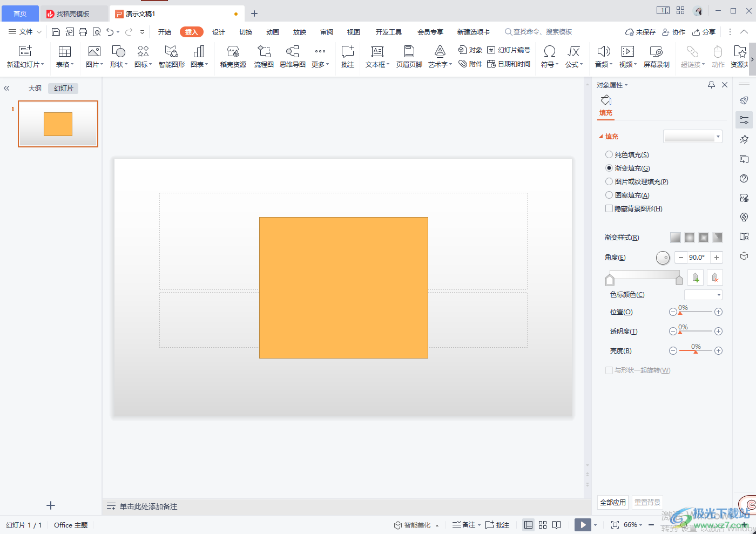Collapse the 填充 section triangle
The width and height of the screenshot is (756, 534).
(601, 137)
